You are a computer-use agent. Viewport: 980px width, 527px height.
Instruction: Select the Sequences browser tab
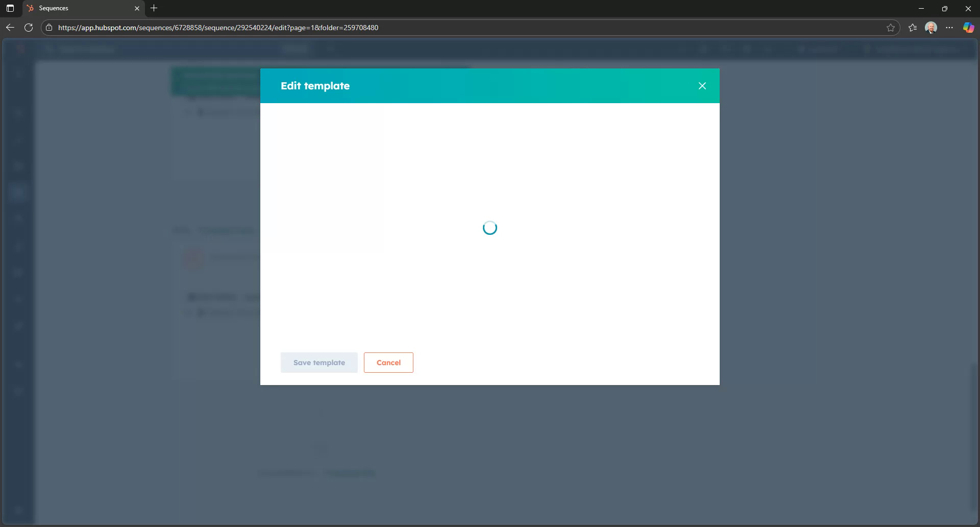[77, 8]
